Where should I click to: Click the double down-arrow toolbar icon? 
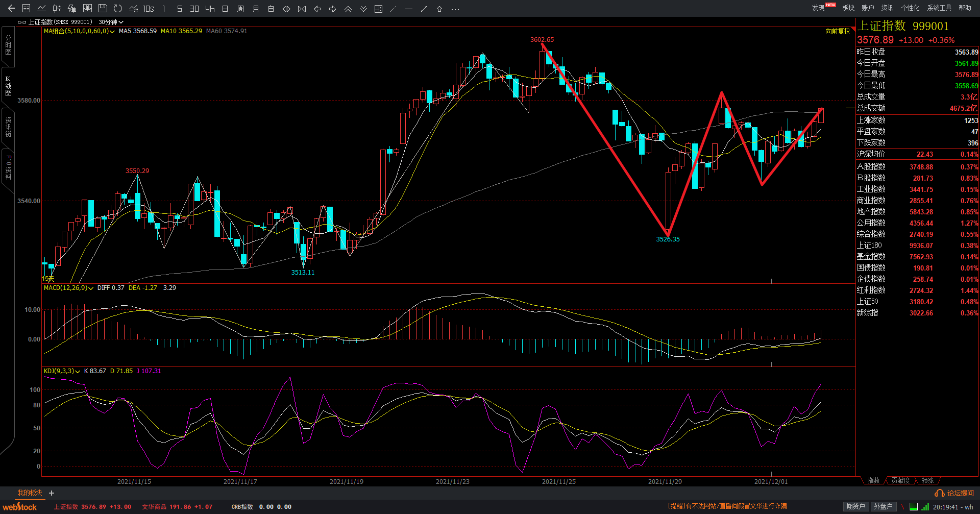tap(363, 9)
